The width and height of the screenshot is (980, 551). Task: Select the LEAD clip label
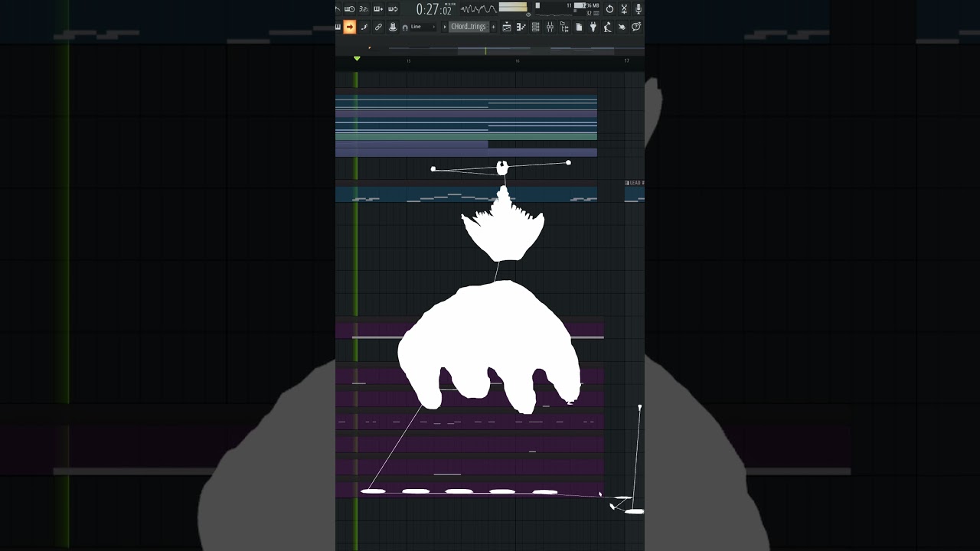[x=635, y=183]
